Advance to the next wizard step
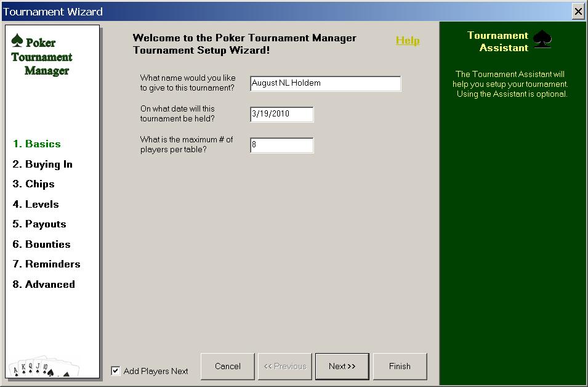This screenshot has width=588, height=387. pos(342,366)
